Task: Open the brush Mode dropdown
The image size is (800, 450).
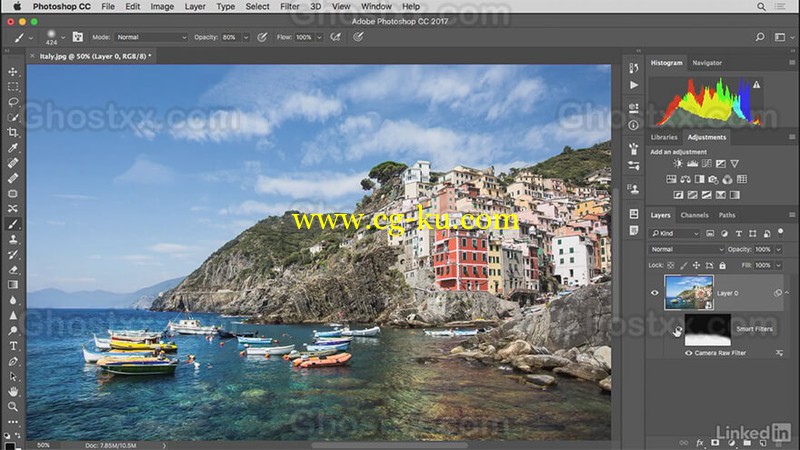Action: (x=151, y=37)
